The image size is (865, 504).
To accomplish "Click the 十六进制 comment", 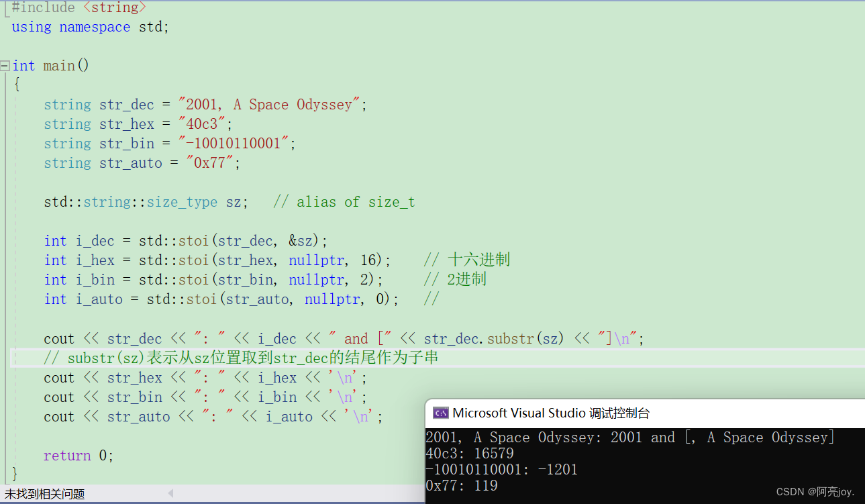I will click(467, 260).
